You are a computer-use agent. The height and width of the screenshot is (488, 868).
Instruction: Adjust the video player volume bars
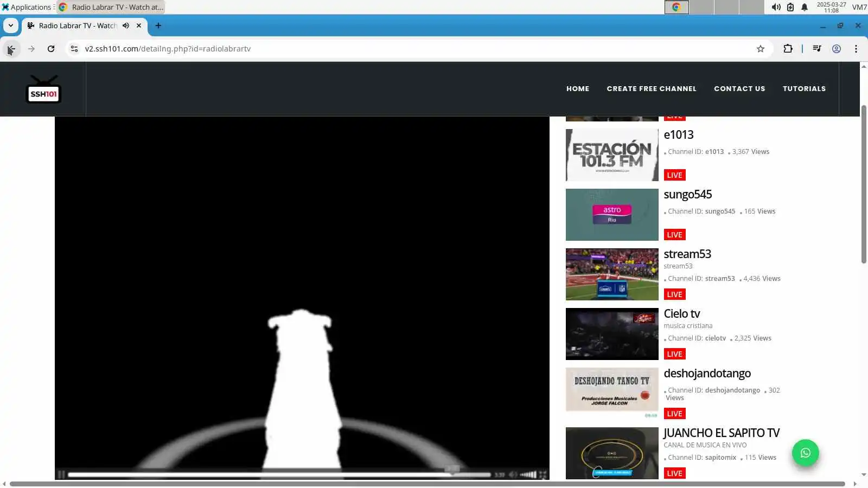tap(528, 474)
